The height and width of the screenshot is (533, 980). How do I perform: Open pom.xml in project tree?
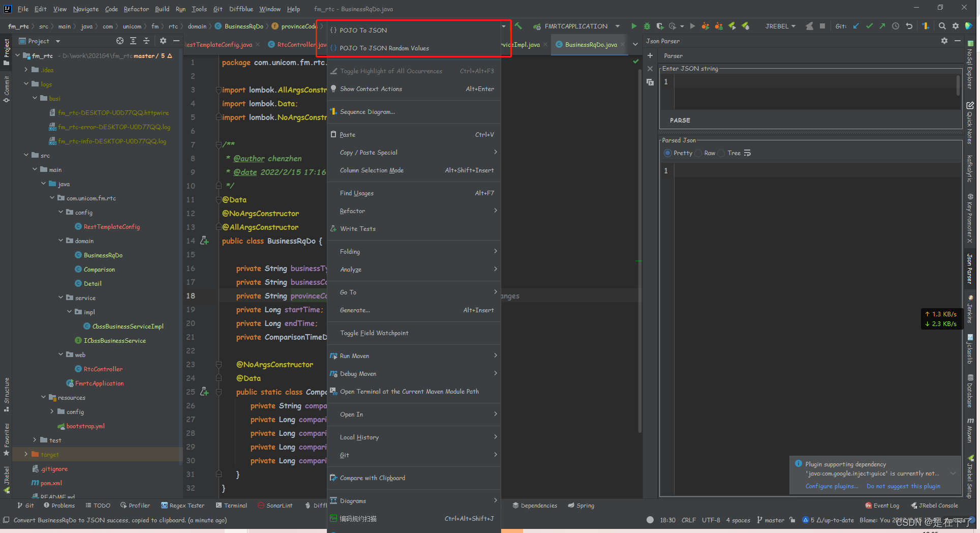(x=47, y=483)
